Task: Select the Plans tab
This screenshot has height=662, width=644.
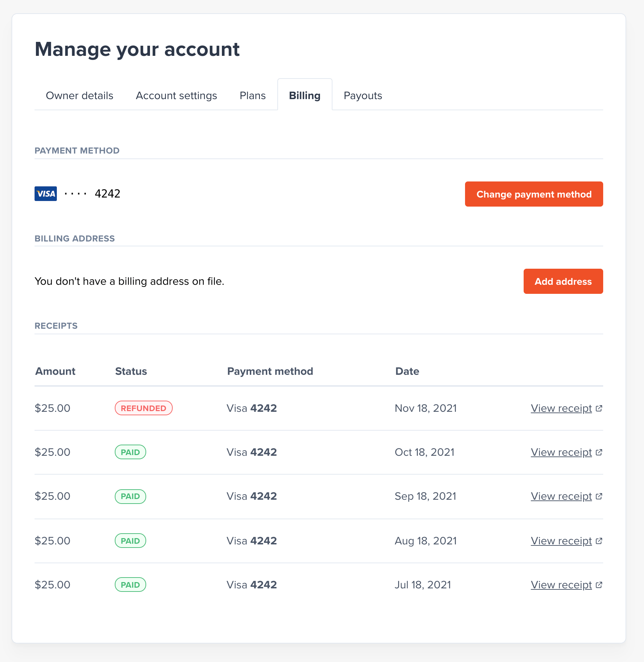Action: tap(252, 95)
